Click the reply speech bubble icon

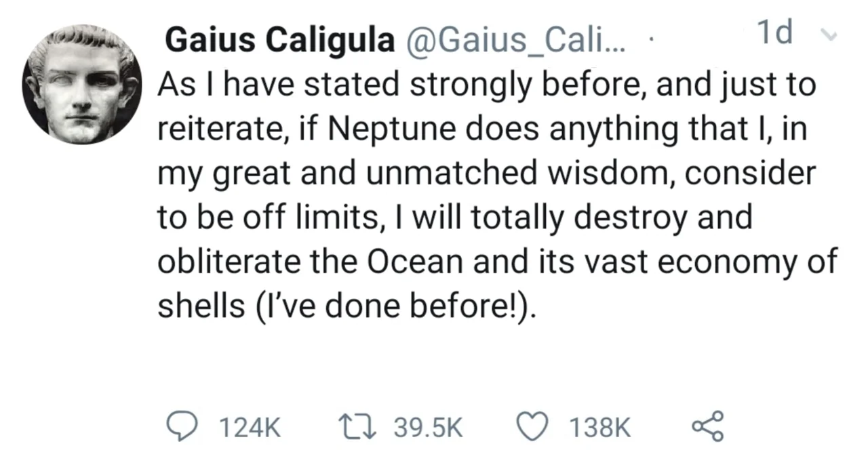180,427
